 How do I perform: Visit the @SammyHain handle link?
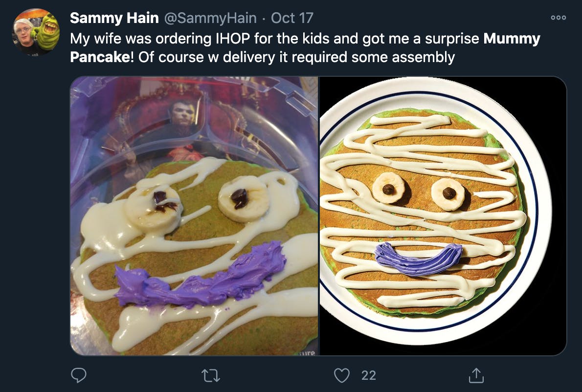point(210,18)
